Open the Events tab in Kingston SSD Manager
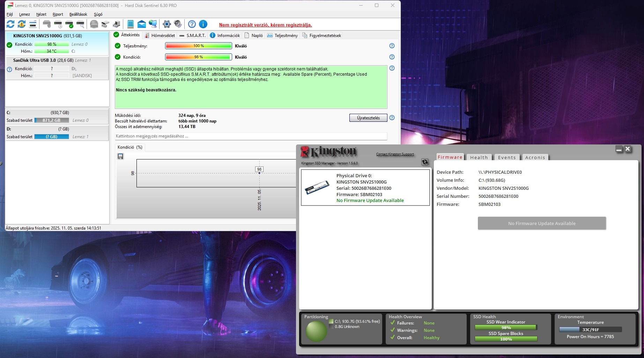 (507, 157)
